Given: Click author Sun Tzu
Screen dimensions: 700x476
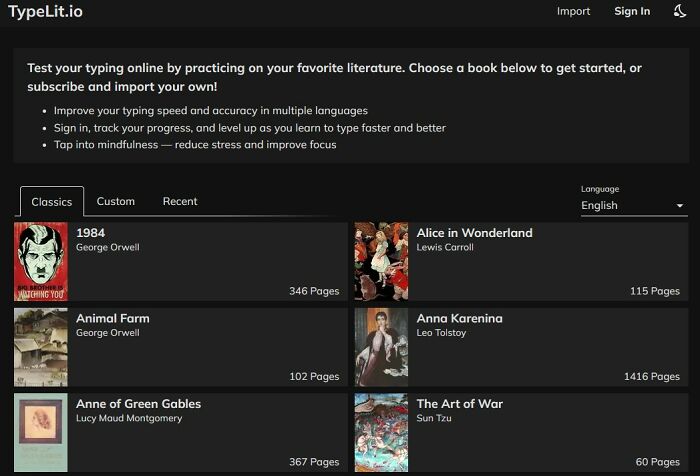Looking at the screenshot, I should pos(434,418).
